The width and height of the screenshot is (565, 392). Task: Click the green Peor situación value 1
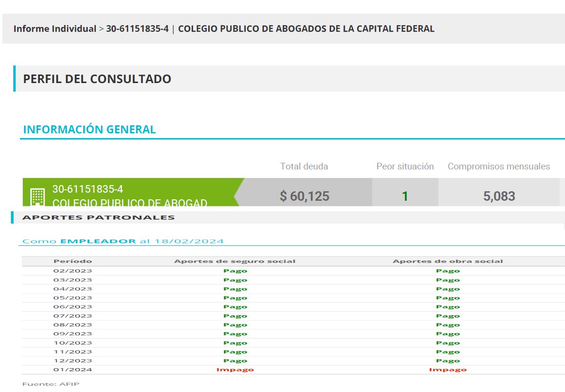pyautogui.click(x=405, y=196)
